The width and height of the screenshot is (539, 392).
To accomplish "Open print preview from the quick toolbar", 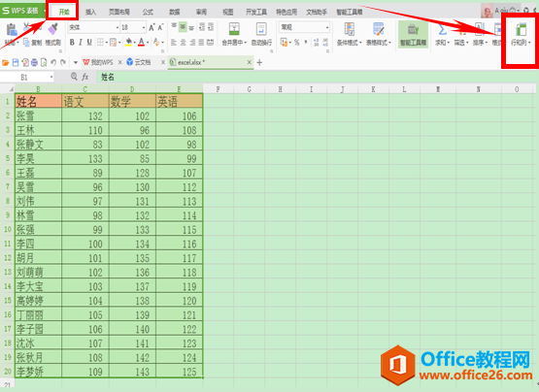I will [x=44, y=62].
